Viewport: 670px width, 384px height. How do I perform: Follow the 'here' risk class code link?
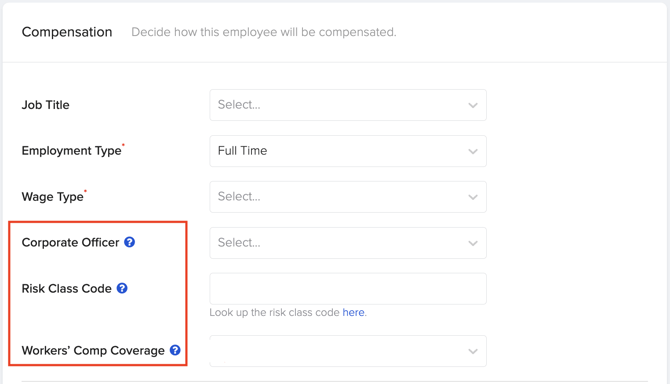[x=353, y=313]
